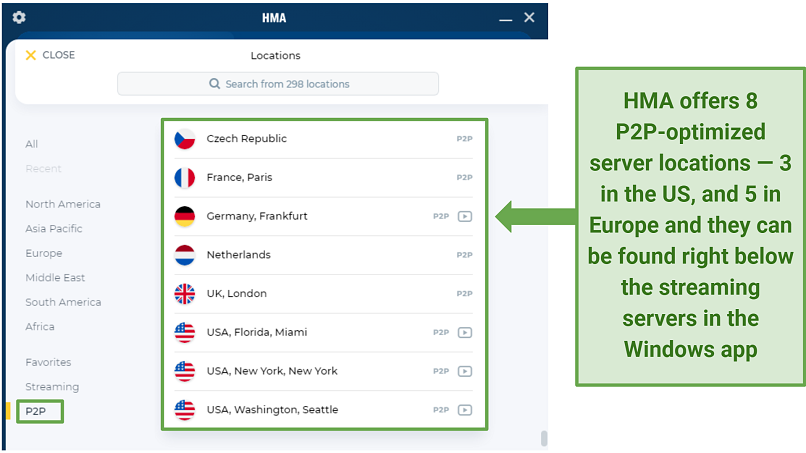806x453 pixels.
Task: Click the Miami row's US flag
Action: (x=185, y=333)
